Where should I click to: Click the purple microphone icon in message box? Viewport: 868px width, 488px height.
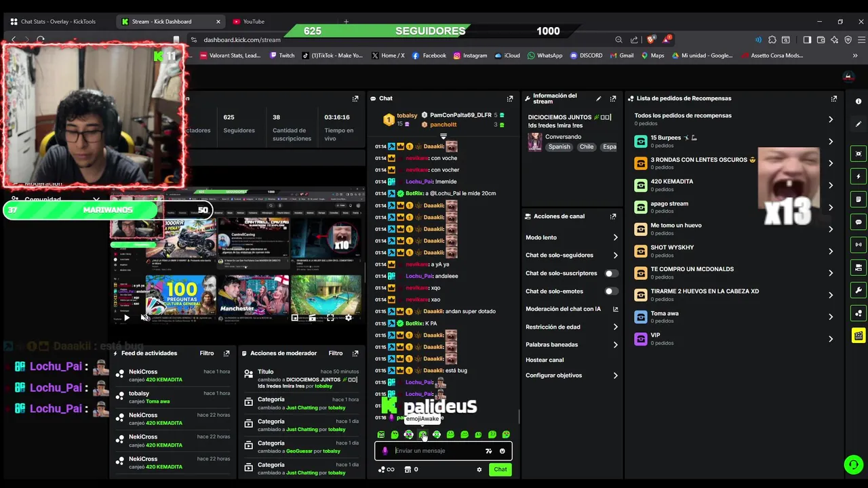(x=385, y=451)
